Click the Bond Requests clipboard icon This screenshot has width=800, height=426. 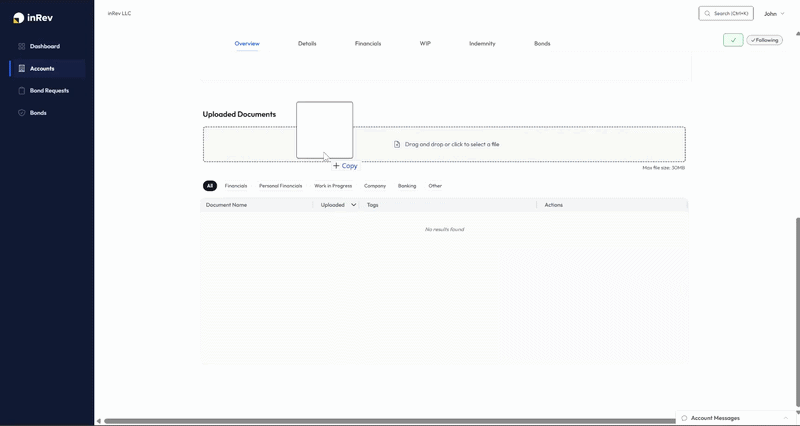pos(21,91)
